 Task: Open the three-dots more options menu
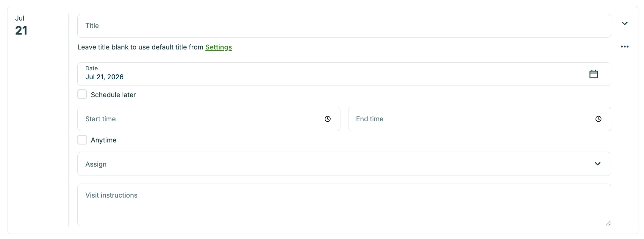pos(625,46)
